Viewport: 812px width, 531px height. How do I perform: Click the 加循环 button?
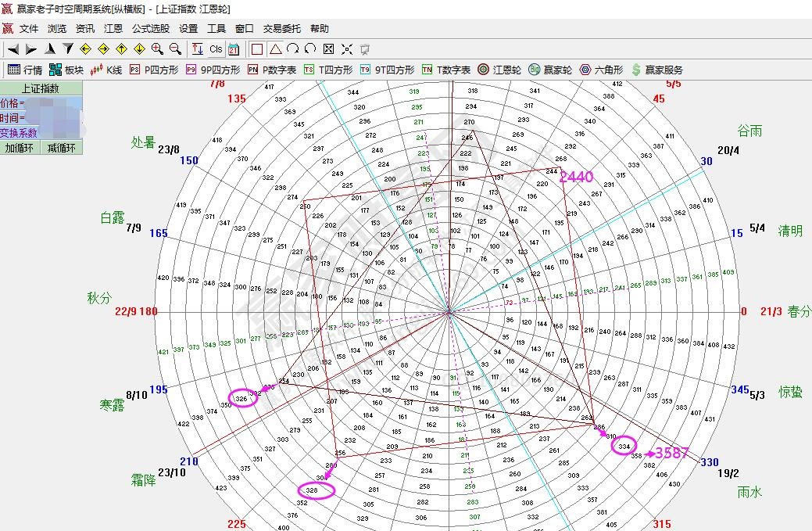click(x=20, y=148)
